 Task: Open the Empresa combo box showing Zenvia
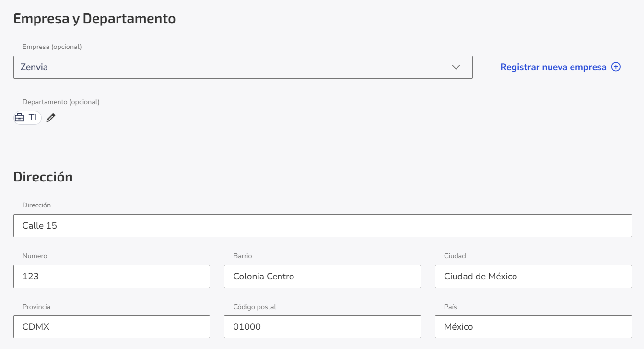click(243, 67)
